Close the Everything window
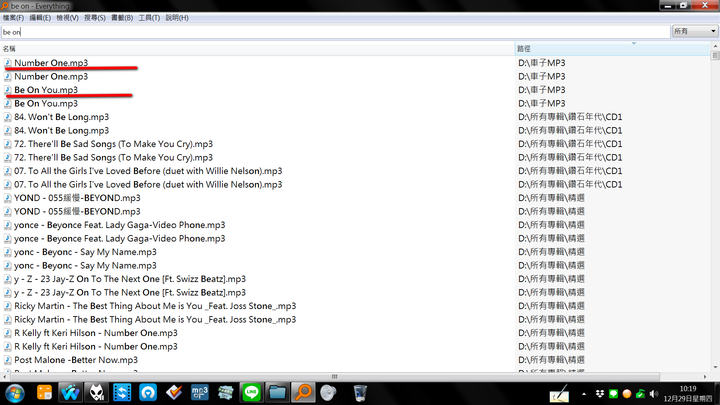 pyautogui.click(x=705, y=6)
